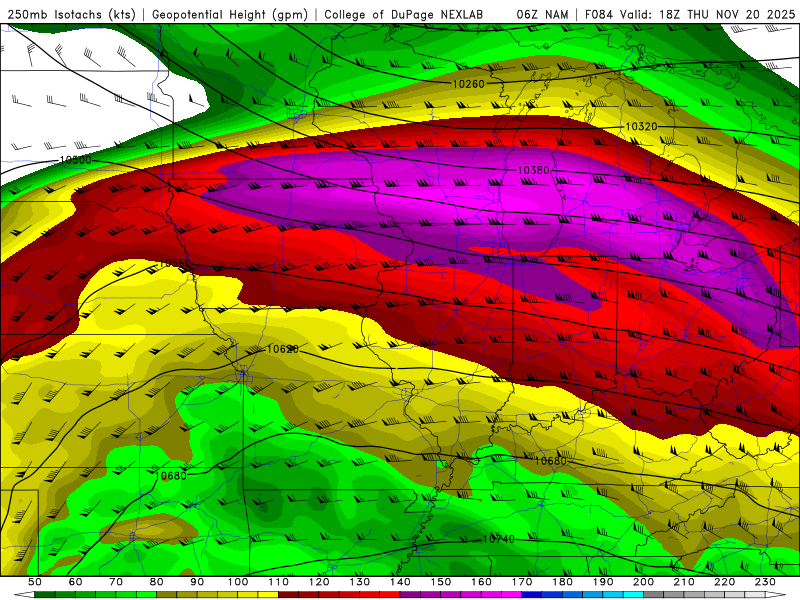
Task: Click the 220 knot legend value
Action: click(725, 582)
